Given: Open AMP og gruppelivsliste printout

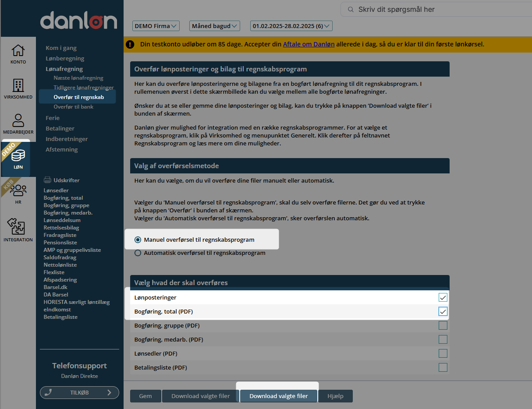Looking at the screenshot, I should tap(72, 250).
